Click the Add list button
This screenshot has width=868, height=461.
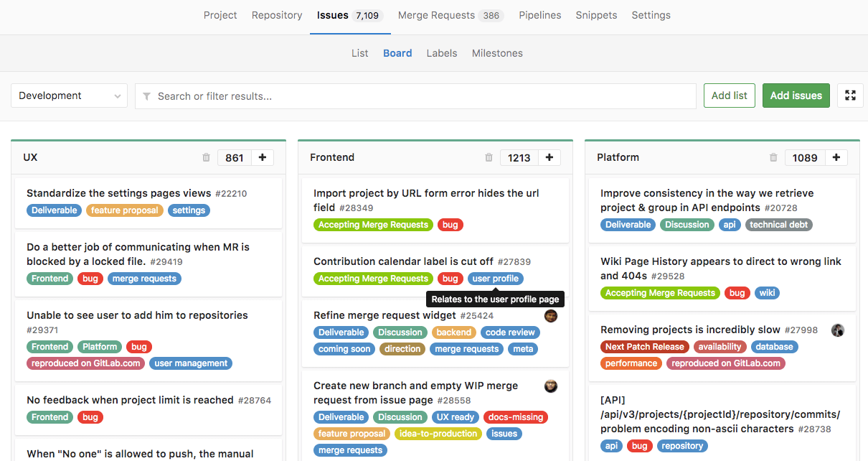coord(729,96)
